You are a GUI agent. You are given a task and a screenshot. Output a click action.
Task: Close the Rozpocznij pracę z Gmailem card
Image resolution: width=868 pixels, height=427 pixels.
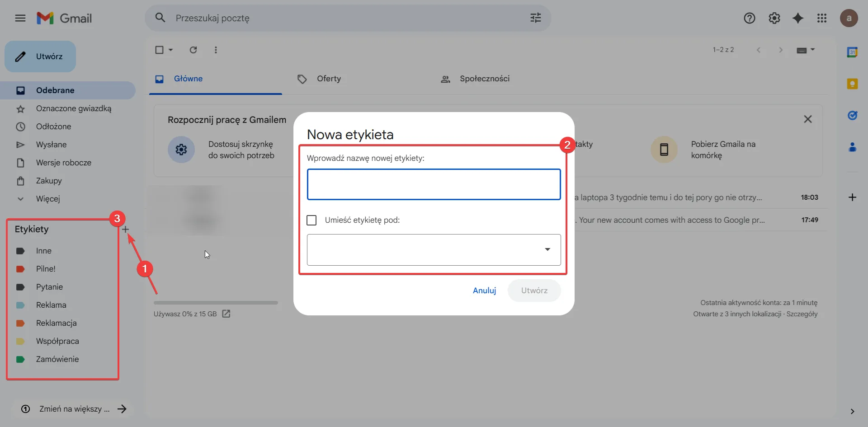[808, 119]
